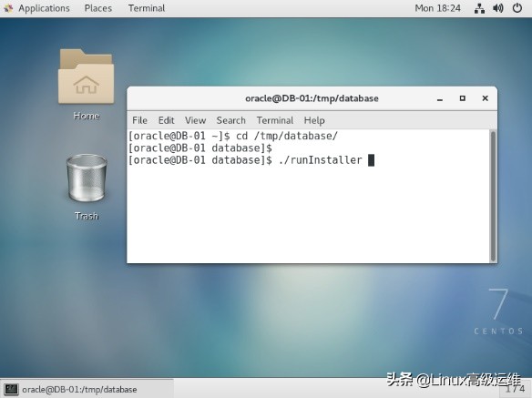Image resolution: width=532 pixels, height=398 pixels.
Task: Open the File menu in terminal window
Action: click(139, 120)
